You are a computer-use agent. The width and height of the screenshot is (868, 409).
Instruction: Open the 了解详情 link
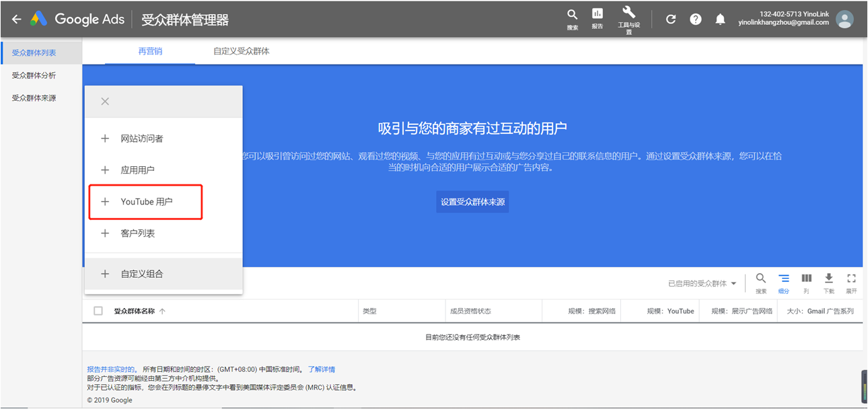click(x=321, y=369)
